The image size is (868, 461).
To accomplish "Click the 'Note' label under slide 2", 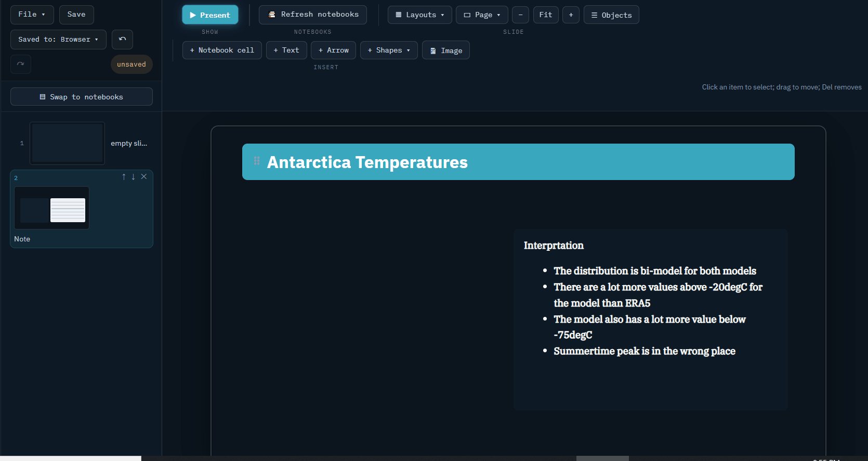I will click(22, 239).
